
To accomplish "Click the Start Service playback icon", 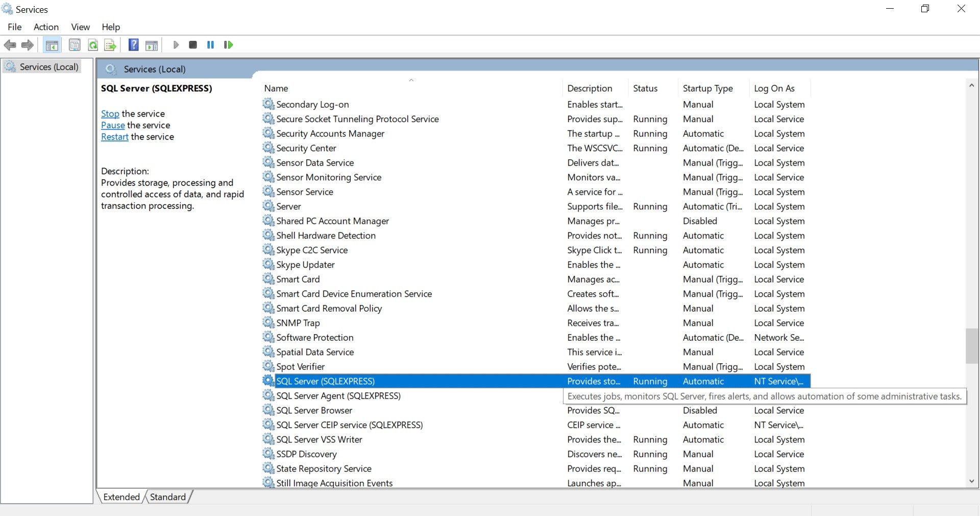I will pos(176,45).
